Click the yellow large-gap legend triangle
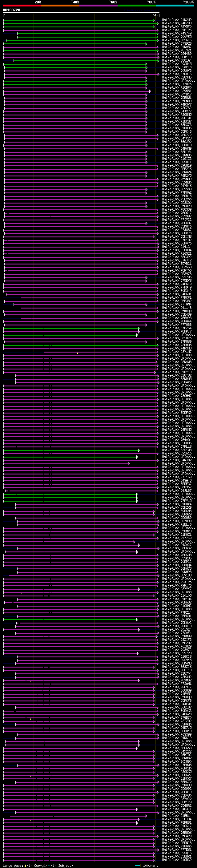This screenshot has width=197, height=868. [x=25, y=866]
